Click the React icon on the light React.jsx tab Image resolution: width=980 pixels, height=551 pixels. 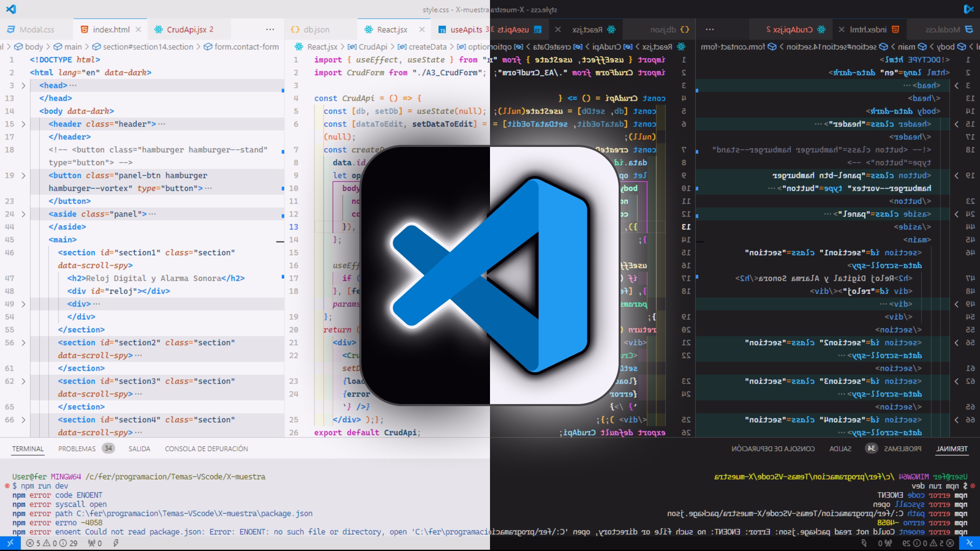tap(369, 30)
